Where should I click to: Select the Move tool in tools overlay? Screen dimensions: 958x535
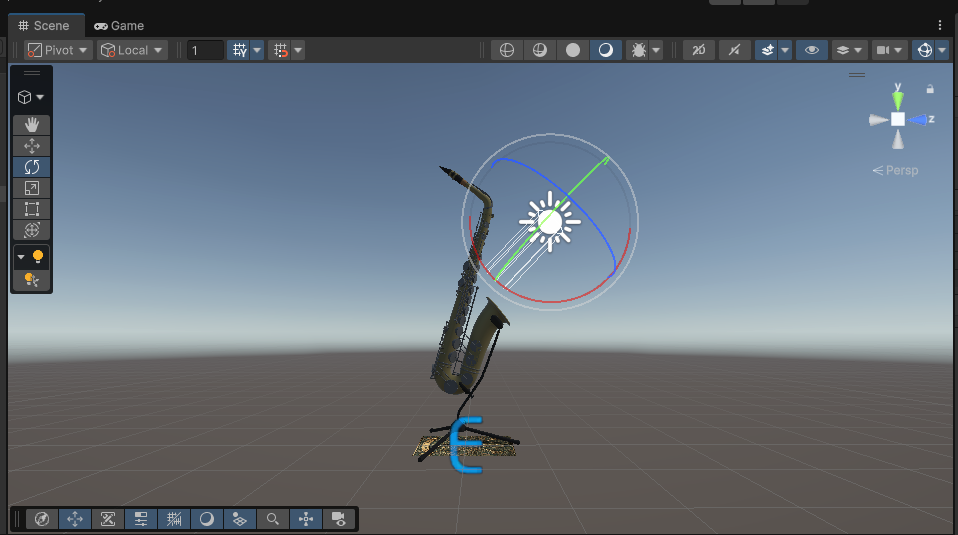32,146
